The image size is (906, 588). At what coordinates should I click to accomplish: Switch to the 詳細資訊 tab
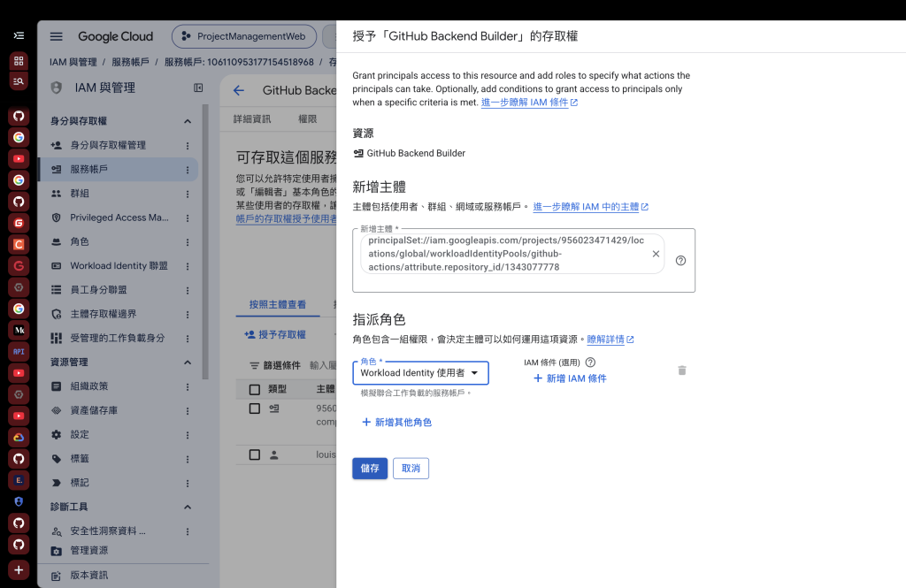252,119
